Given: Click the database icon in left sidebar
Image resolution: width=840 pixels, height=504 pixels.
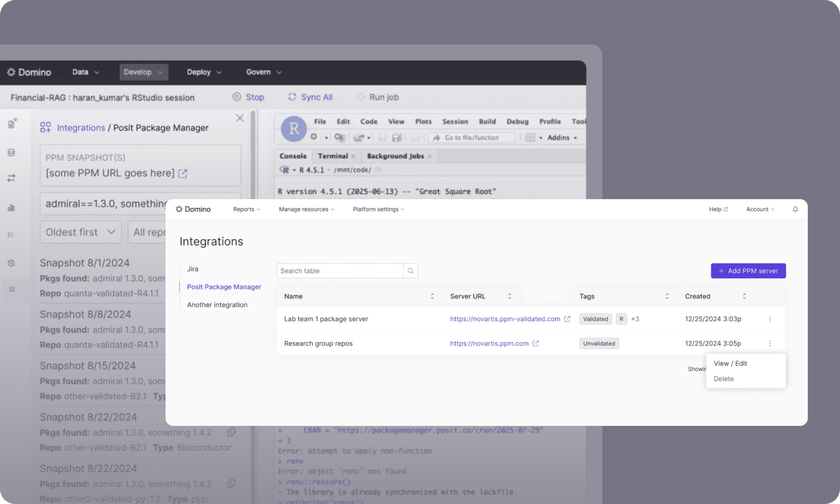Looking at the screenshot, I should (11, 153).
